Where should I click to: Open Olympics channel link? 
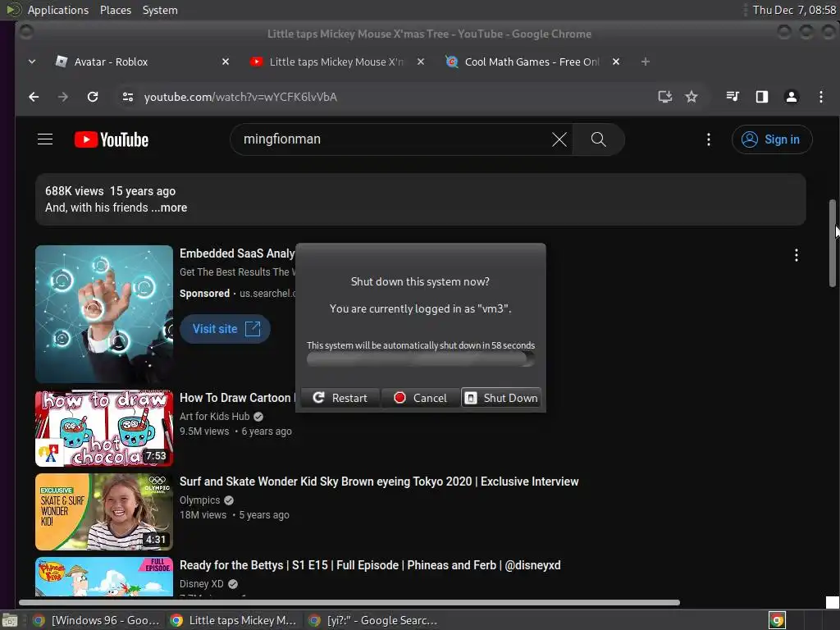pyautogui.click(x=200, y=500)
